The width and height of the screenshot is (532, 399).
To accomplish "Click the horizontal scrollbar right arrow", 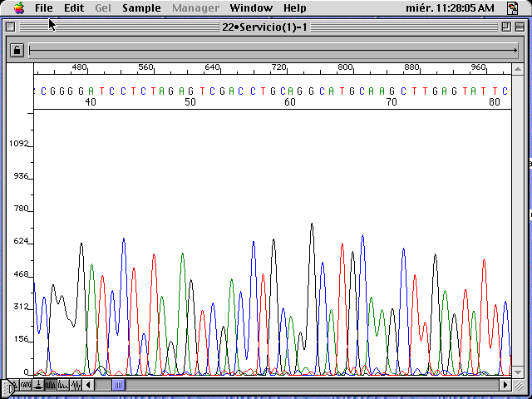I will click(x=505, y=385).
